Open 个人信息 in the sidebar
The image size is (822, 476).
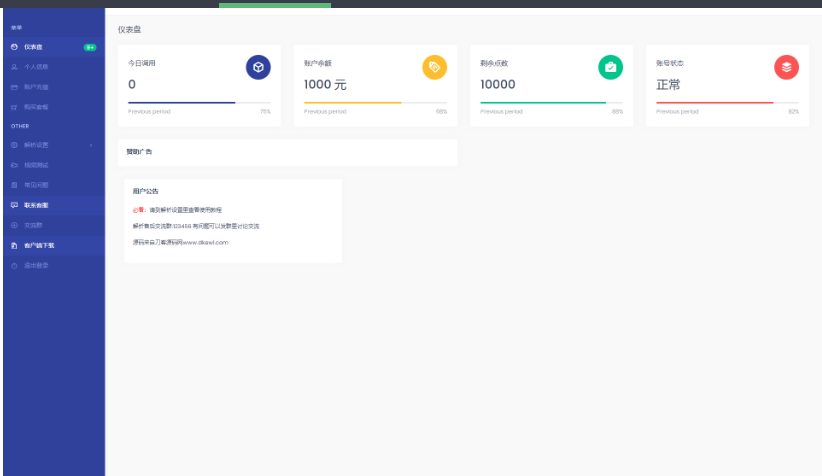[37, 67]
